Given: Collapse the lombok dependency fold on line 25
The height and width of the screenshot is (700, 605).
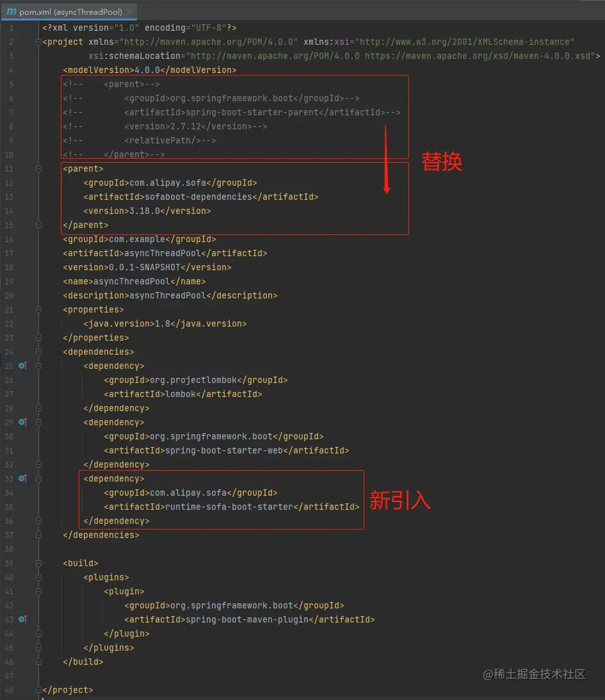Looking at the screenshot, I should 39,366.
